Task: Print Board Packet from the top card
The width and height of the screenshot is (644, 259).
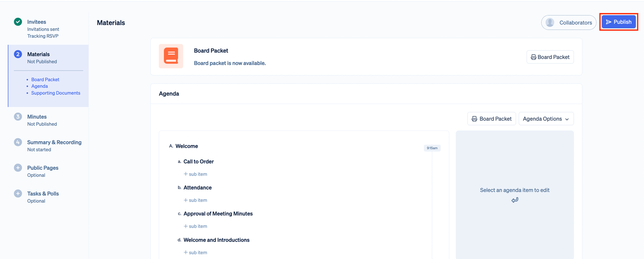Action: (550, 57)
